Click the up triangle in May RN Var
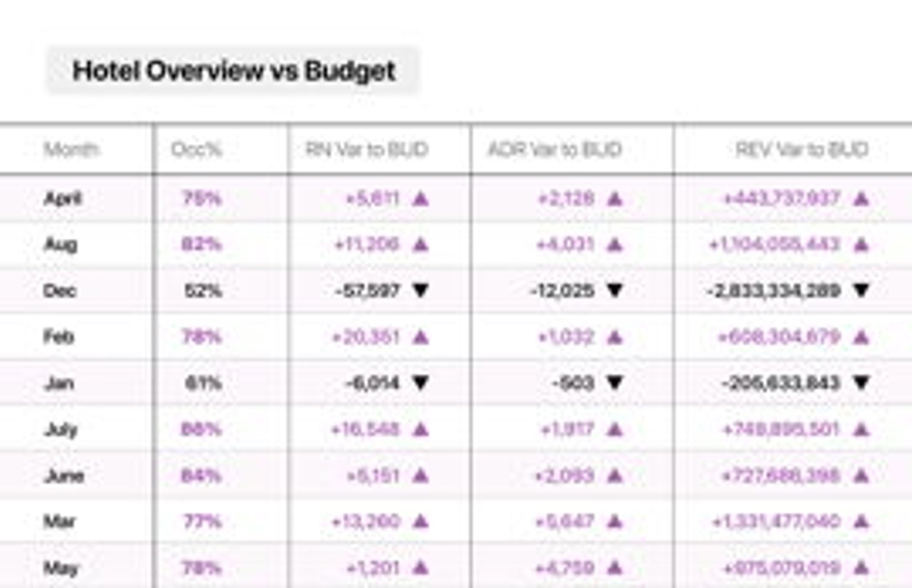The height and width of the screenshot is (588, 912). pos(421,567)
